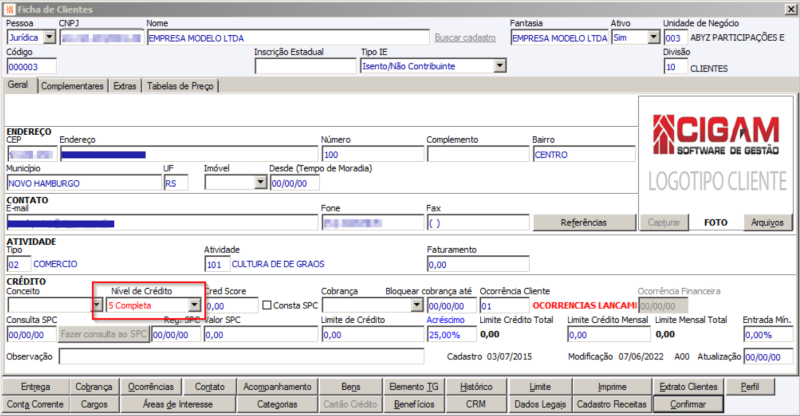This screenshot has width=800, height=416.
Task: Open Áreas de Interesse button
Action: pyautogui.click(x=178, y=404)
